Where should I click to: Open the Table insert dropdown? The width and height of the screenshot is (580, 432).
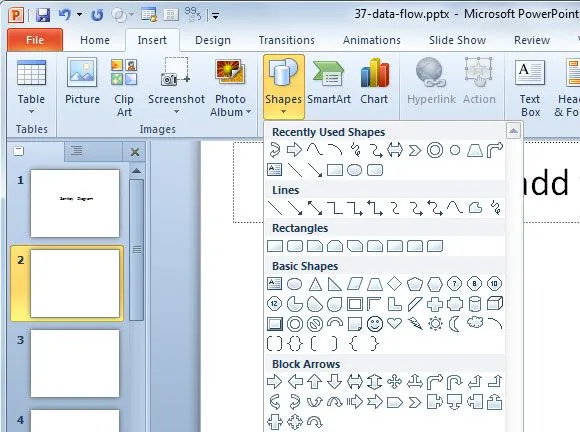coord(31,87)
